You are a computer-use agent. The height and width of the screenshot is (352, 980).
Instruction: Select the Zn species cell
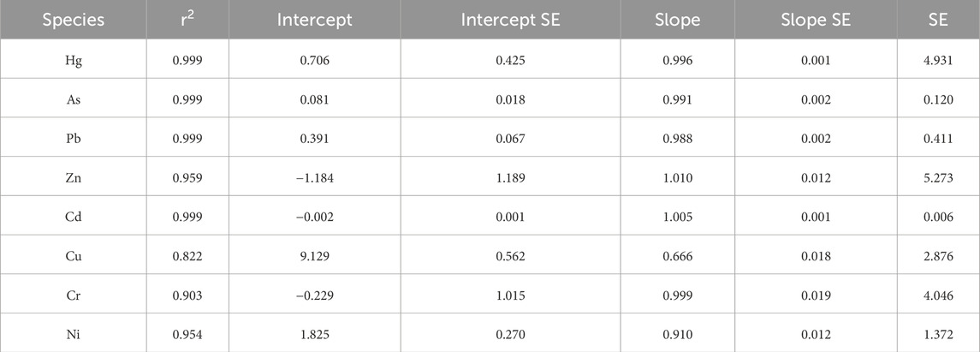point(64,177)
